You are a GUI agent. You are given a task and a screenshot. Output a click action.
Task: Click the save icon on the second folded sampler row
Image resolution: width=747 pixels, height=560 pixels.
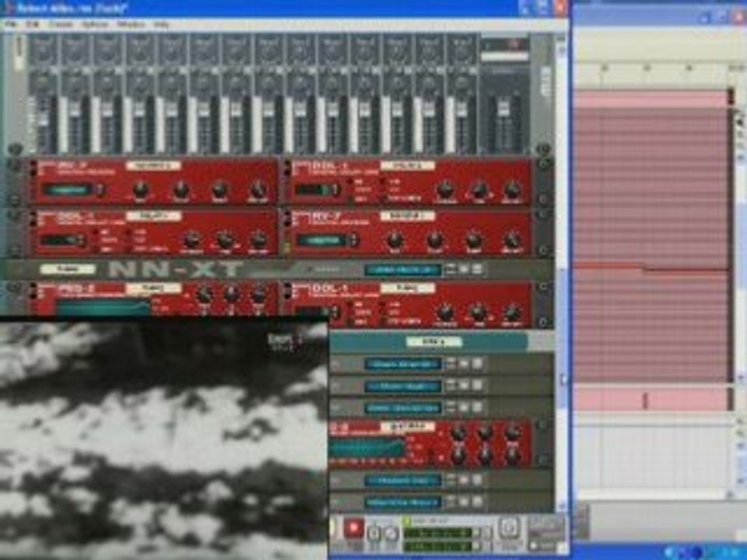477,386
